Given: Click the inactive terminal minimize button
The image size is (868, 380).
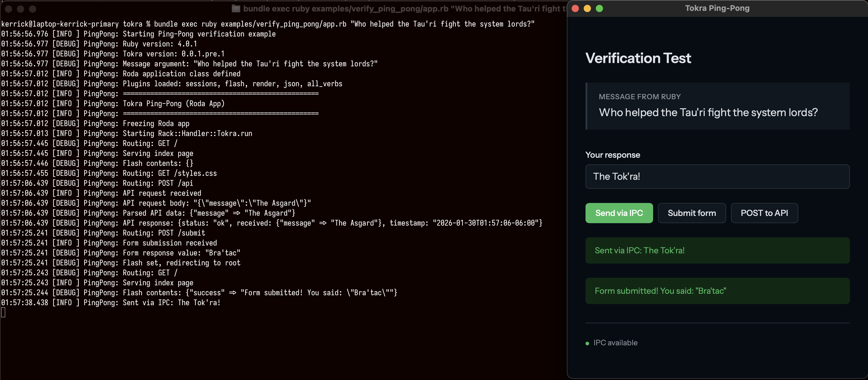Looking at the screenshot, I should click(x=21, y=9).
